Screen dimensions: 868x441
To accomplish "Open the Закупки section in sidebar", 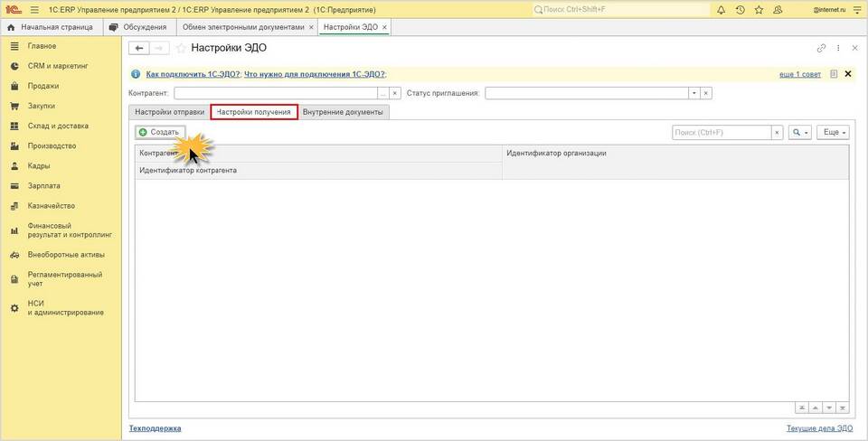I will tap(41, 106).
